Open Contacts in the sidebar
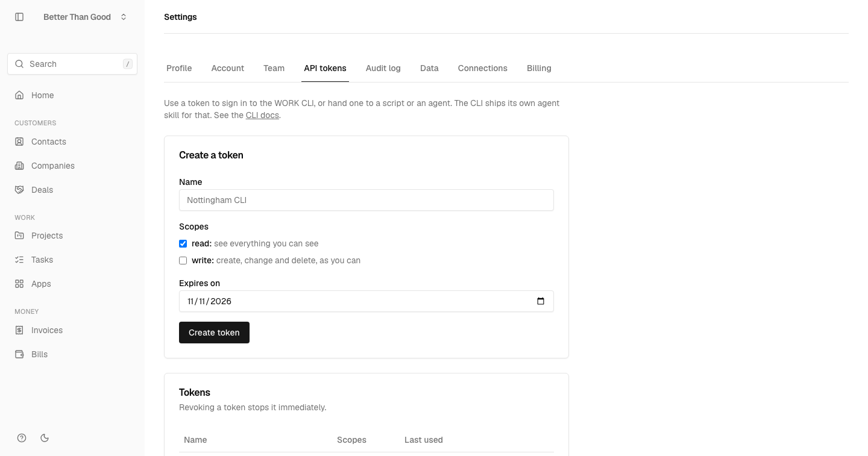 click(x=72, y=142)
